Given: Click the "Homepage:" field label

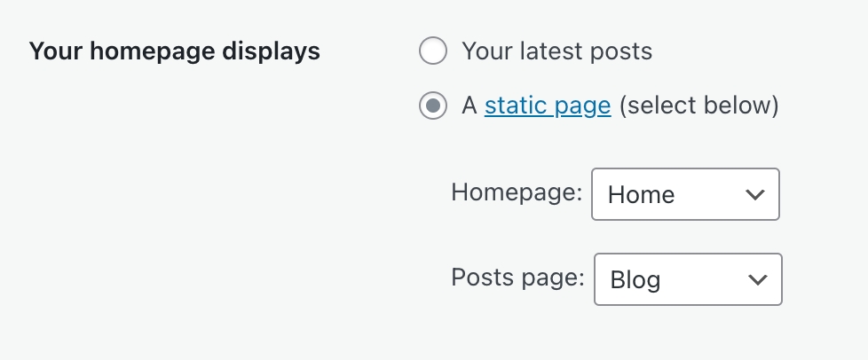Looking at the screenshot, I should [517, 192].
